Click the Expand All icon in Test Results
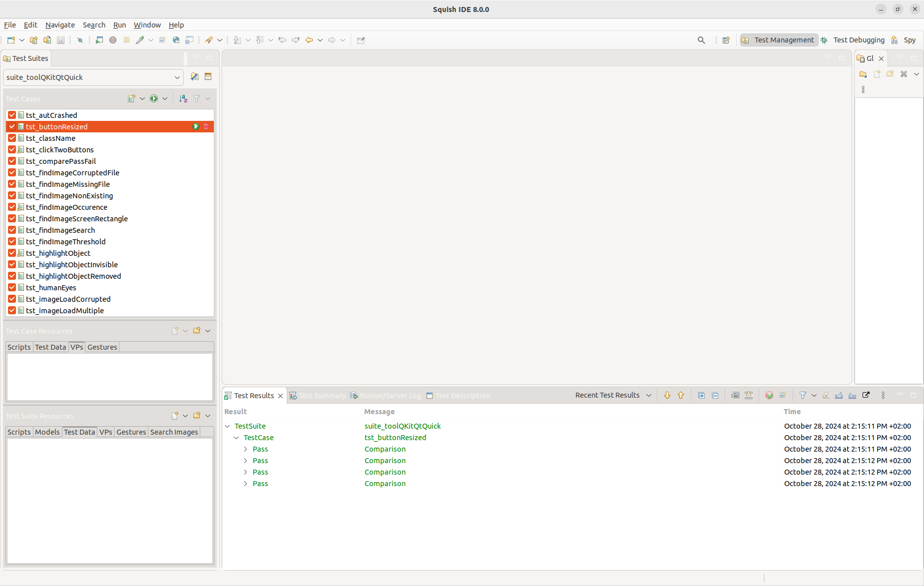 coord(701,395)
